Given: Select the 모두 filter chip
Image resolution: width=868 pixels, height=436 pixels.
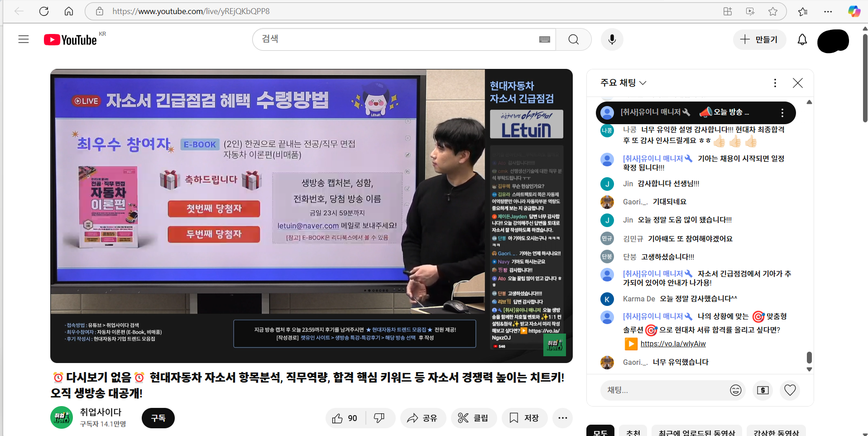Looking at the screenshot, I should (600, 432).
